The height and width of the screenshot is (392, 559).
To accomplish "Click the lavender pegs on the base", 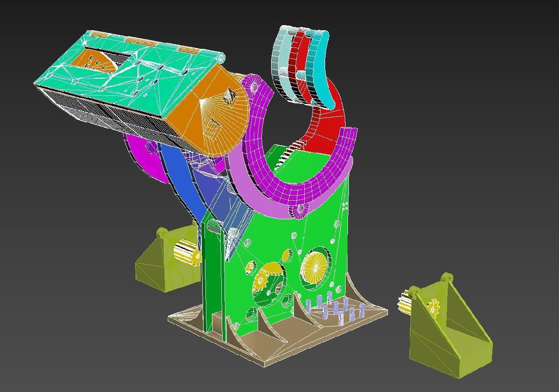I will point(336,307).
